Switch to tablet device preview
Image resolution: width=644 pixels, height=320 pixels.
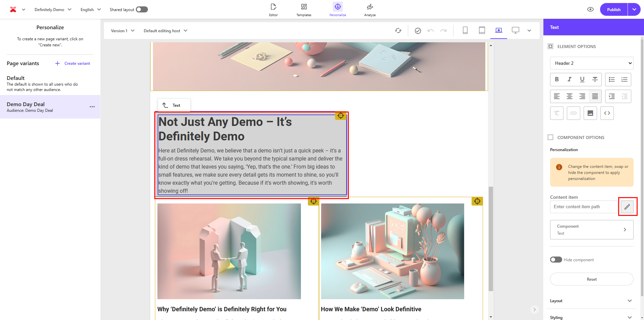click(x=482, y=31)
